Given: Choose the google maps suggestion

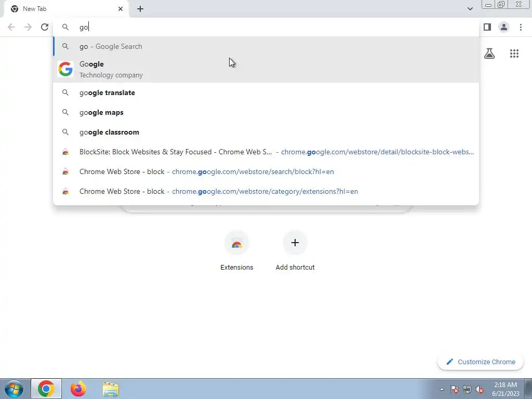Looking at the screenshot, I should tap(266, 112).
